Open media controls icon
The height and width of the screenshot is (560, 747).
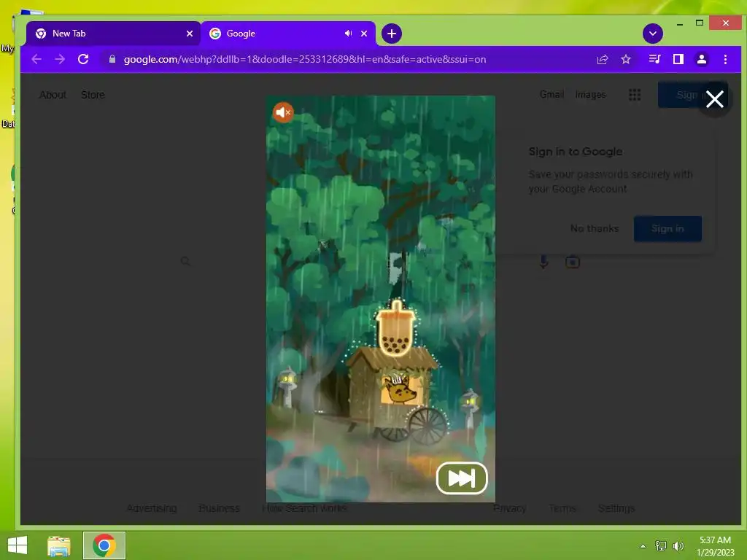click(x=654, y=59)
